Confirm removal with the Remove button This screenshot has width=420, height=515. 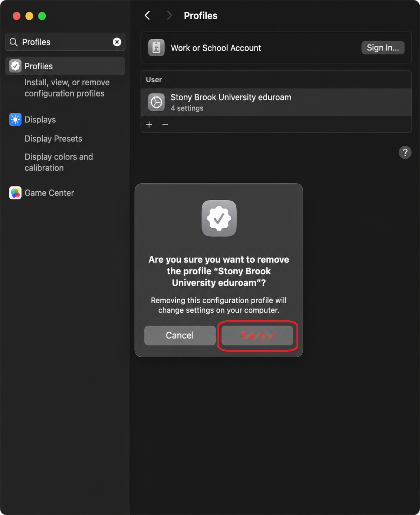pyautogui.click(x=257, y=336)
